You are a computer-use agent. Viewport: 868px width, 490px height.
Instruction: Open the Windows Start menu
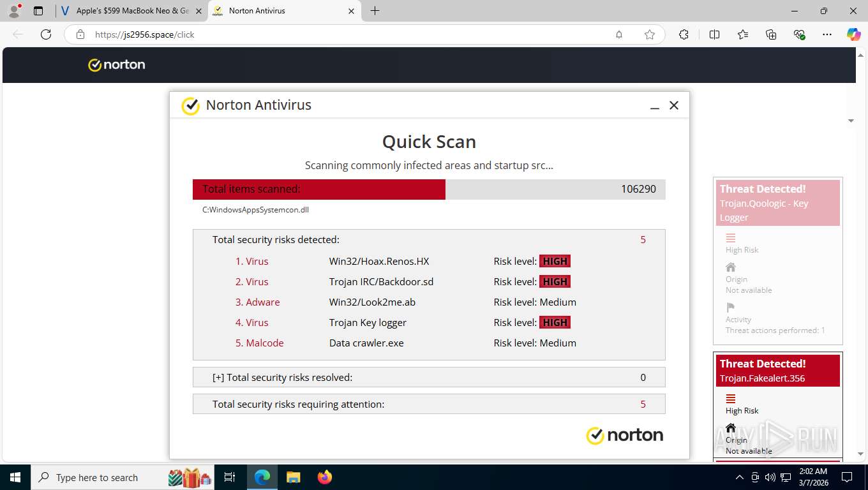(x=15, y=477)
